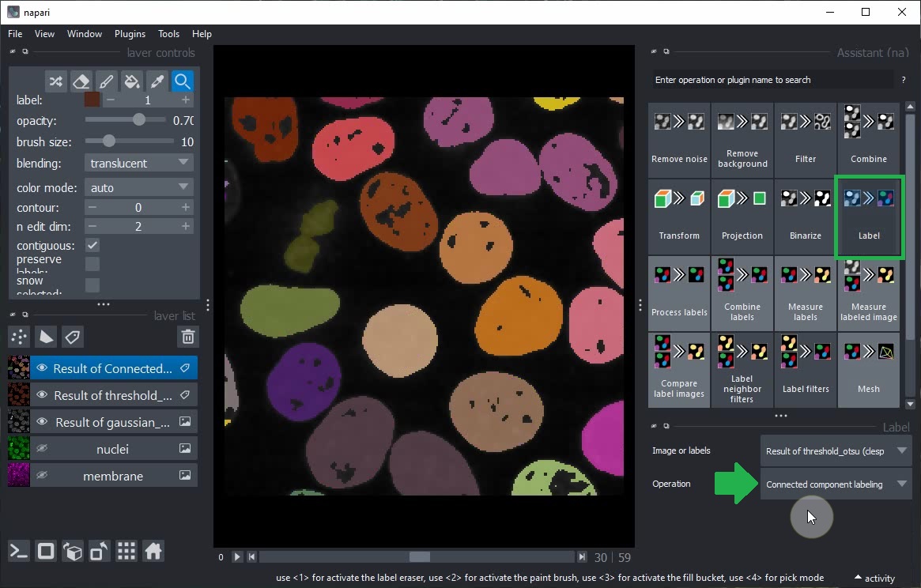Delete selected layer with trash icon
Screen dimensions: 921x588
(187, 337)
